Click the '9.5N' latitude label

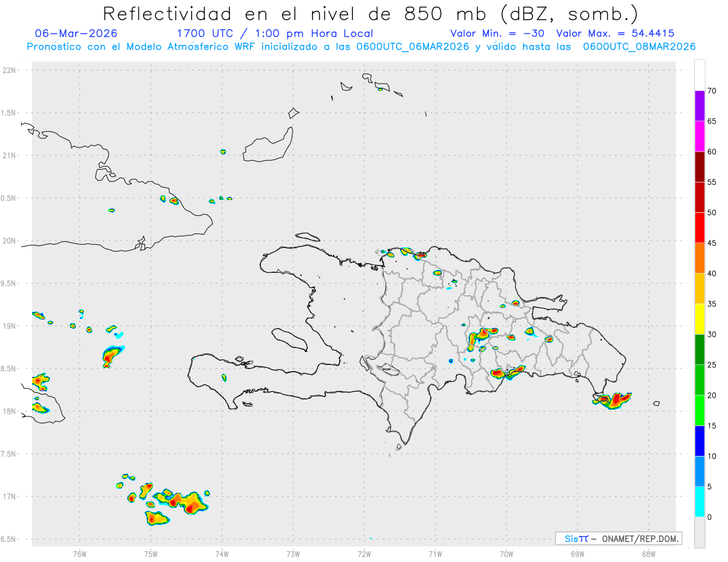pos(9,284)
